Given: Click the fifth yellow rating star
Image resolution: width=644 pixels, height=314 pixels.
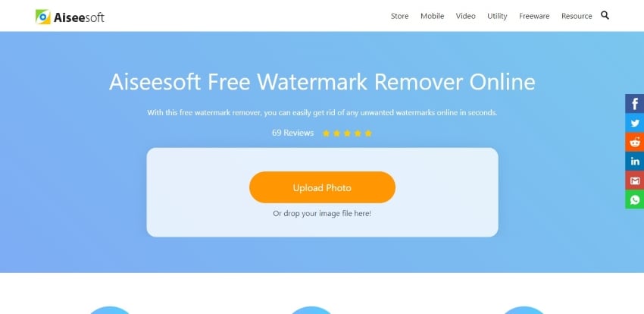Looking at the screenshot, I should tap(368, 133).
